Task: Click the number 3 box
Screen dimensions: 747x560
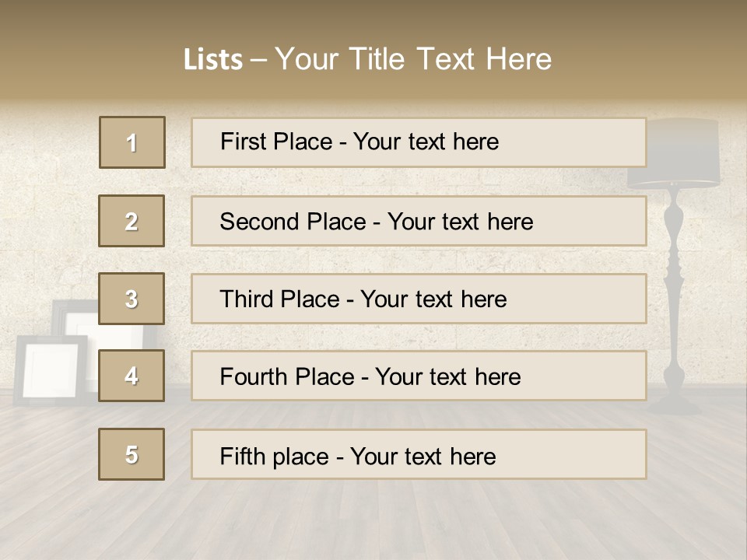Action: 132,299
